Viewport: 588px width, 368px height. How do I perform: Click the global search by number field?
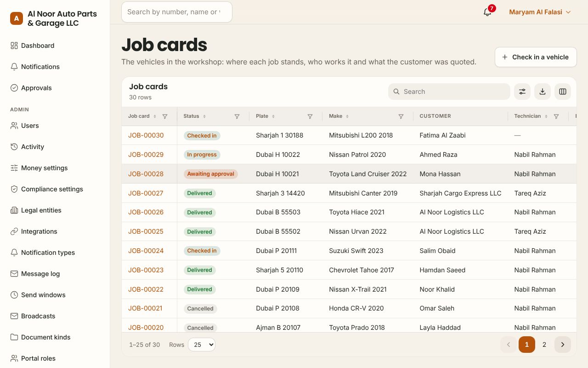[x=177, y=12]
